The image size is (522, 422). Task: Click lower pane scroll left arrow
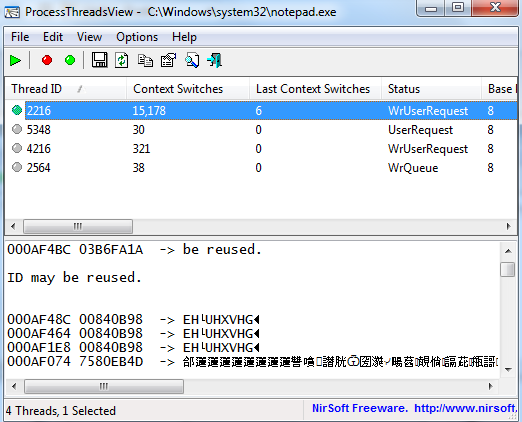(14, 386)
